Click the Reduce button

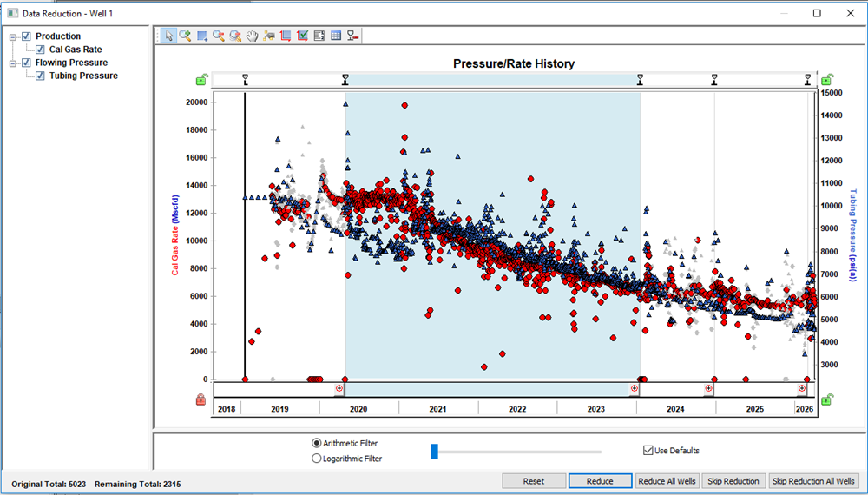pyautogui.click(x=600, y=481)
